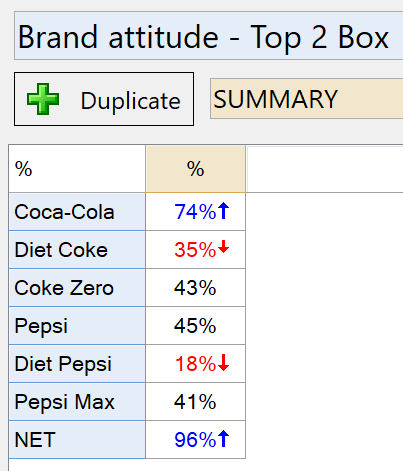403x471 pixels.
Task: Select the Pepsi Max row label
Action: [77, 402]
